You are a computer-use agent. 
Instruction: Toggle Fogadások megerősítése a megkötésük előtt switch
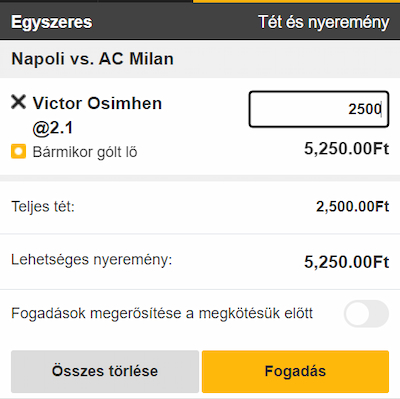[366, 314]
